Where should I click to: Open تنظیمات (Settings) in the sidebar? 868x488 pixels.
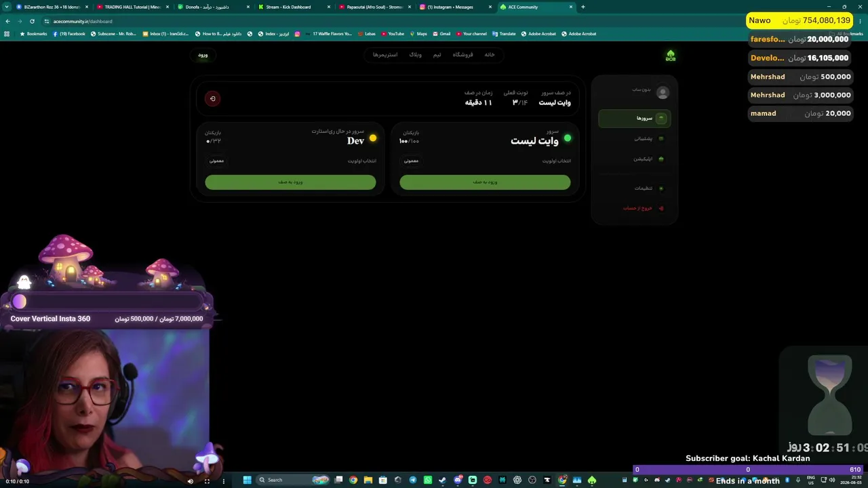(634, 188)
